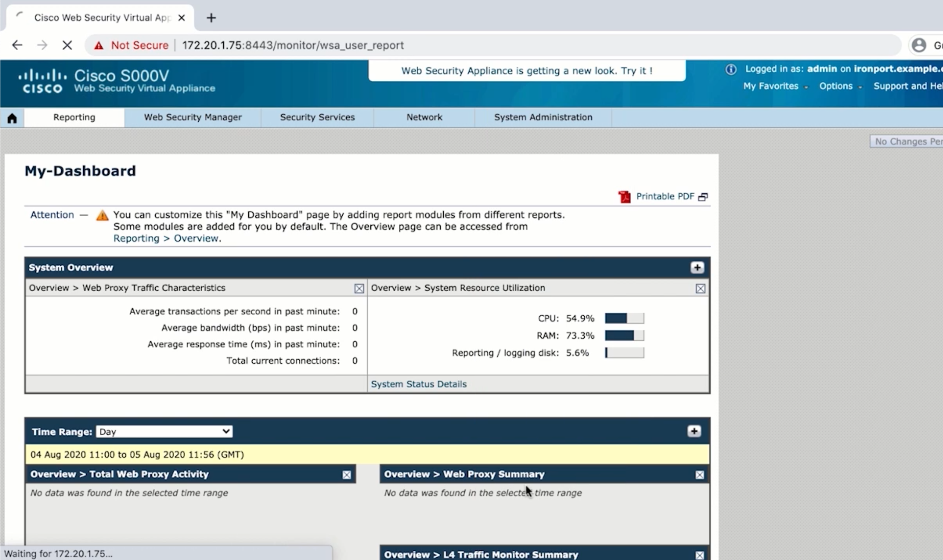
Task: Click the Overview > L4 Traffic Monitor Summary title
Action: [481, 555]
